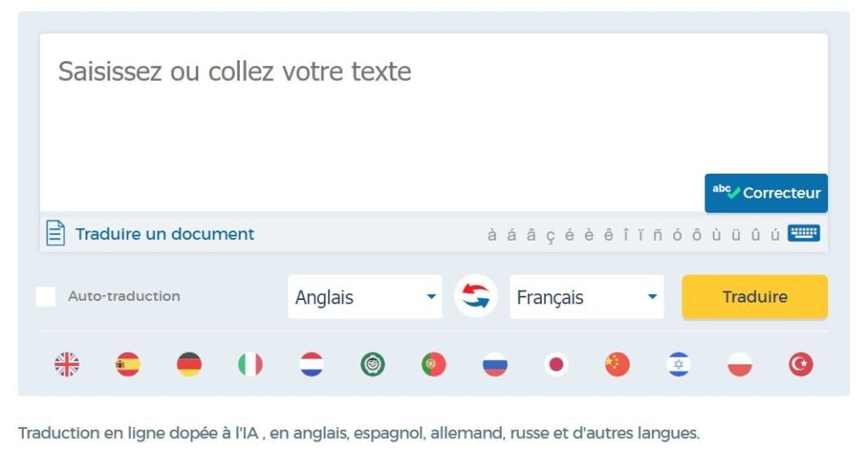Click the Portuguese flag icon
Image resolution: width=868 pixels, height=450 pixels.
(x=434, y=364)
